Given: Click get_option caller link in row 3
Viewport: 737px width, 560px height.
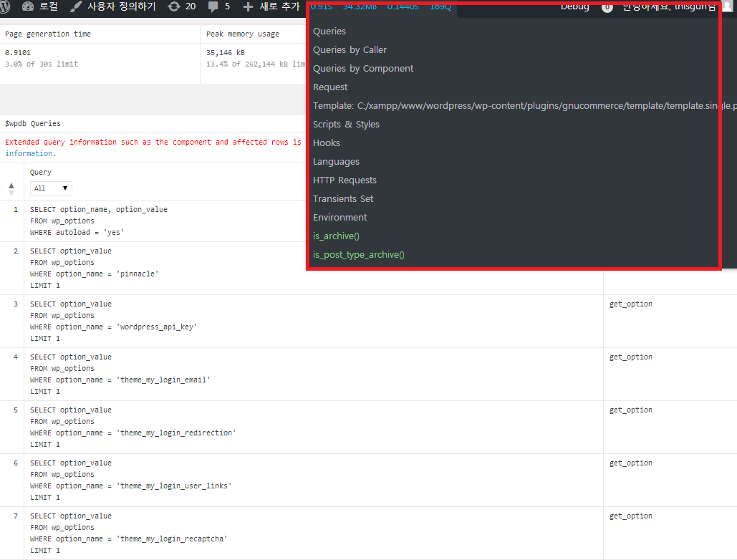Looking at the screenshot, I should [x=630, y=304].
